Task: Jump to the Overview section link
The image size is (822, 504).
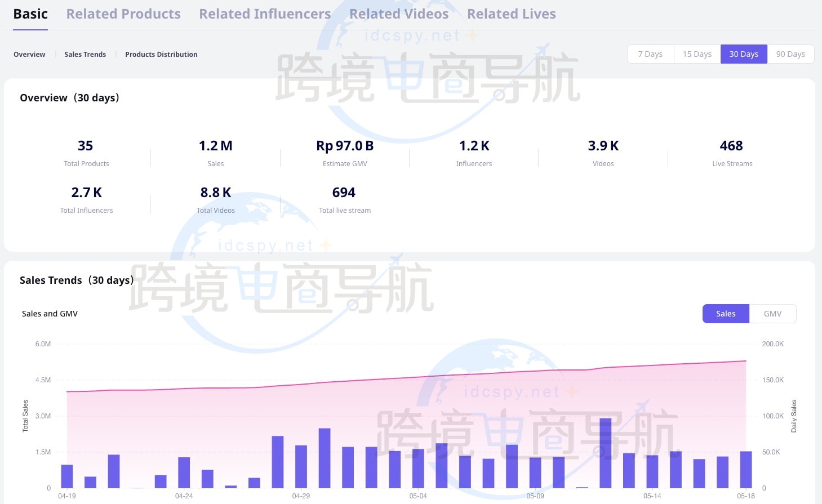Action: tap(29, 55)
